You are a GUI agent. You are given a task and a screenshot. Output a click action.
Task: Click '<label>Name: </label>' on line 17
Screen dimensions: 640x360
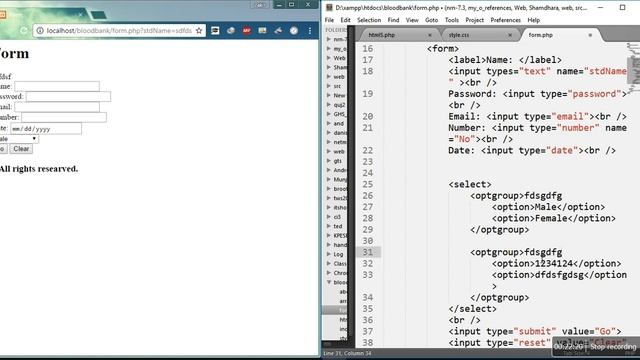point(505,60)
